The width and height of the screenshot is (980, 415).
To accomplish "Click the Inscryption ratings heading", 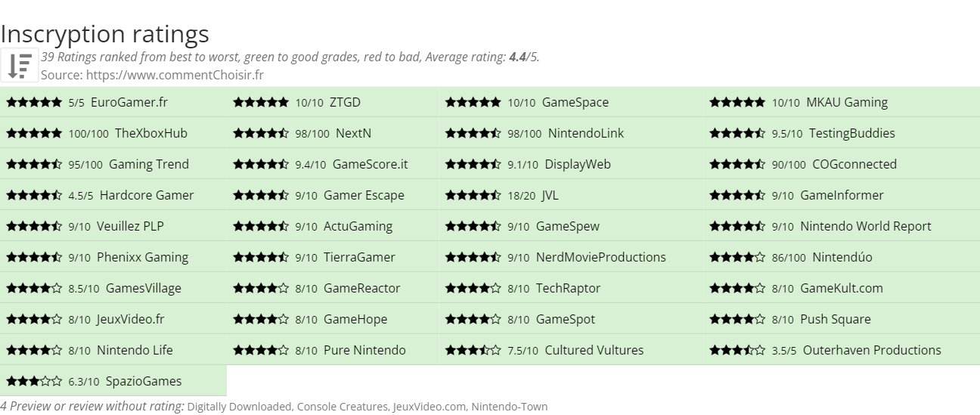I will pos(104,34).
